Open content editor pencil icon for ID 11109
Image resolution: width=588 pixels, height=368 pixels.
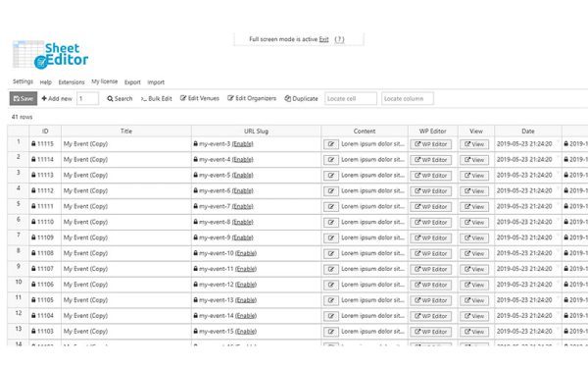point(331,238)
